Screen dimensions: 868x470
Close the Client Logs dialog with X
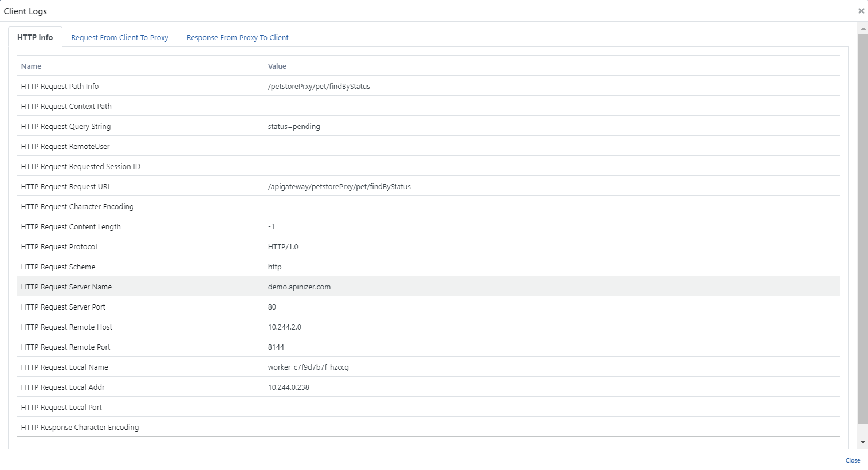point(861,11)
